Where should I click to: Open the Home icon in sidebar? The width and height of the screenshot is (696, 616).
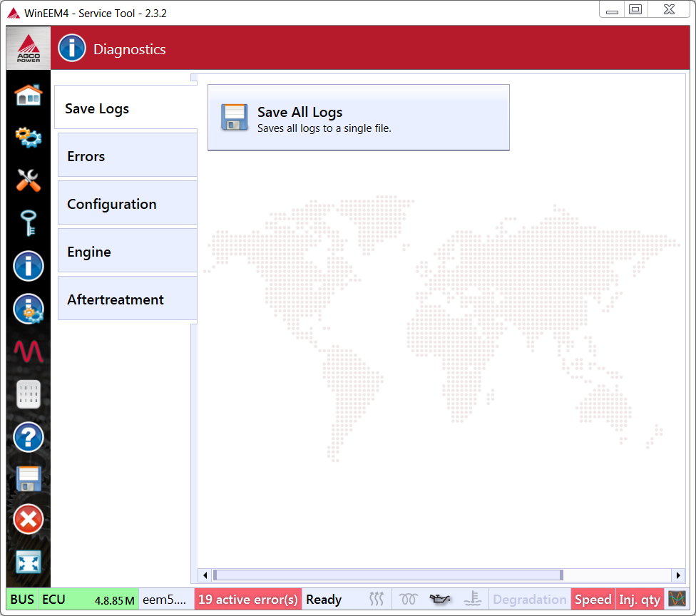click(x=29, y=95)
